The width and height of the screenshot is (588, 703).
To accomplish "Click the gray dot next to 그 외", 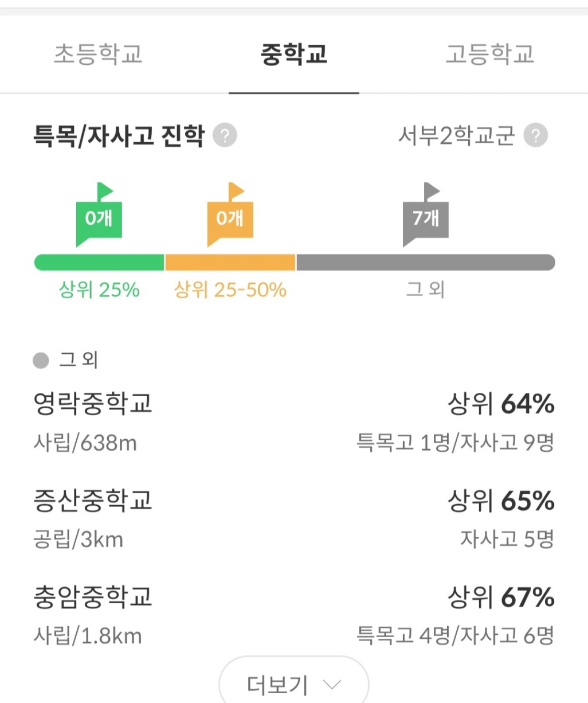I will pos(41,361).
